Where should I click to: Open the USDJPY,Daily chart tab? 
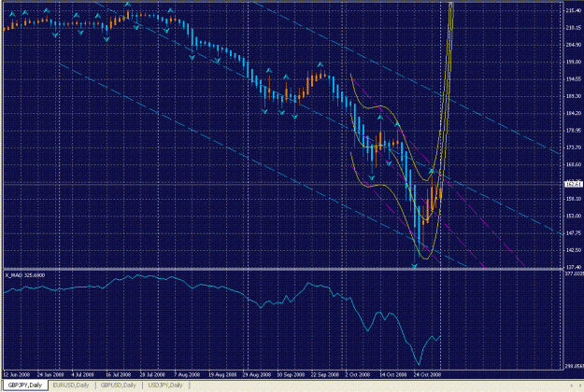165,385
